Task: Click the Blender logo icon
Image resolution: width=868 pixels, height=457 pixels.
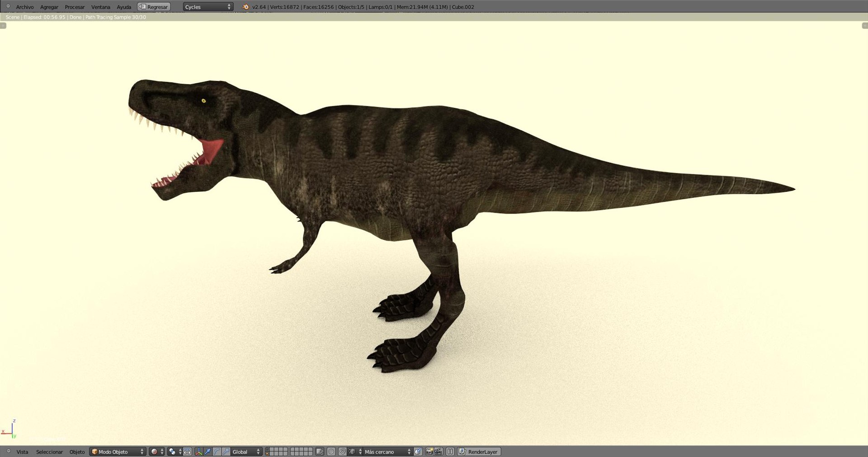Action: tap(245, 7)
